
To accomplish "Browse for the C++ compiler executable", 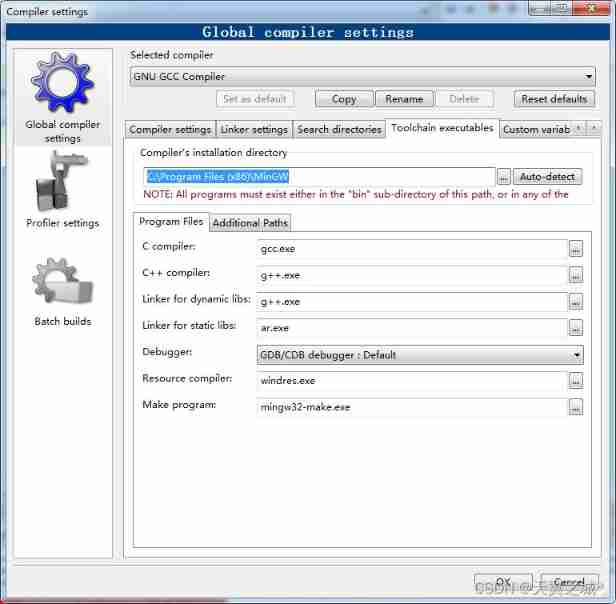I will tap(576, 275).
